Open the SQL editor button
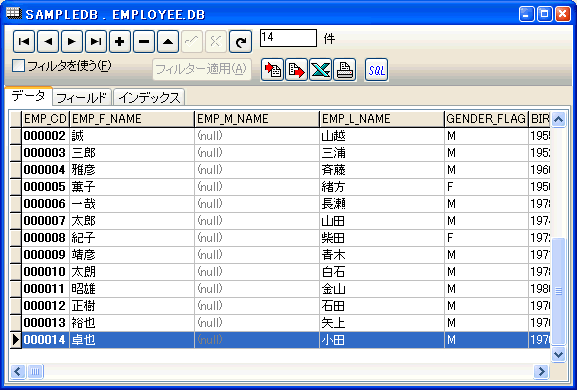The image size is (577, 390). point(376,70)
